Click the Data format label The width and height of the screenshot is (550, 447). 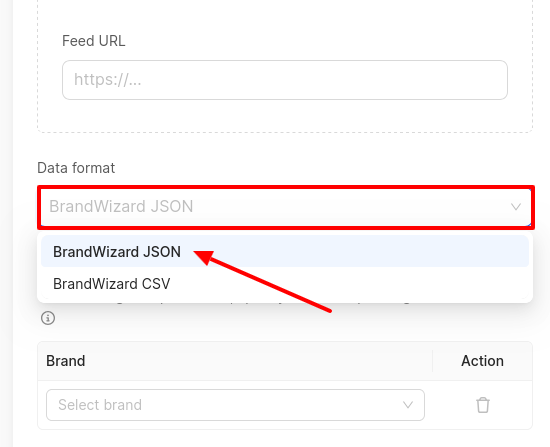pyautogui.click(x=76, y=168)
